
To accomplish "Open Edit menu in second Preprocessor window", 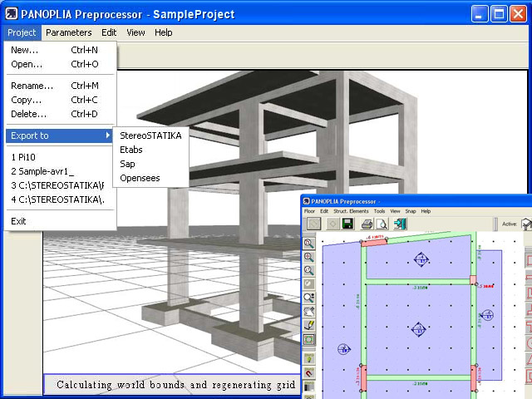I will coord(324,211).
